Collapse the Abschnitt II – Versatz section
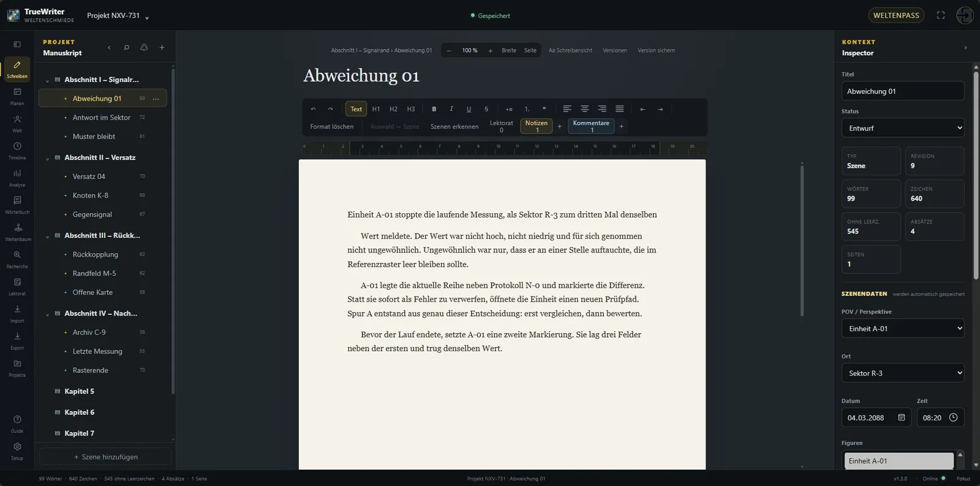 point(47,158)
